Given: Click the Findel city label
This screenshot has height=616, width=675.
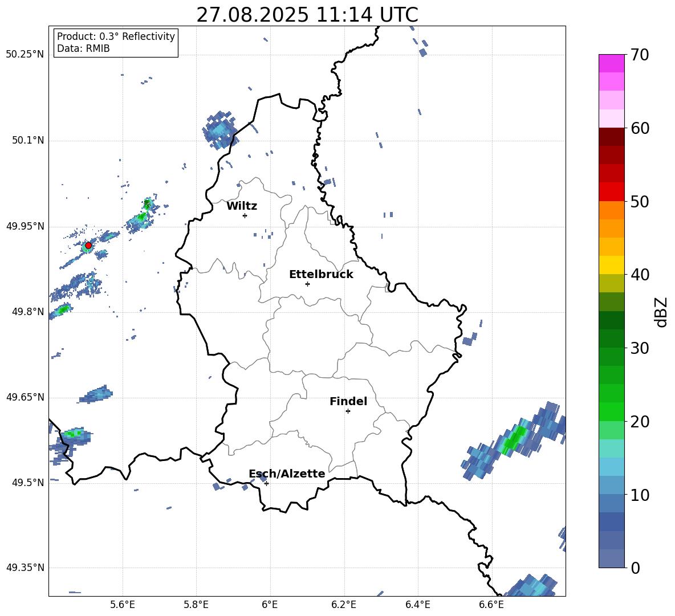Looking at the screenshot, I should 348,401.
